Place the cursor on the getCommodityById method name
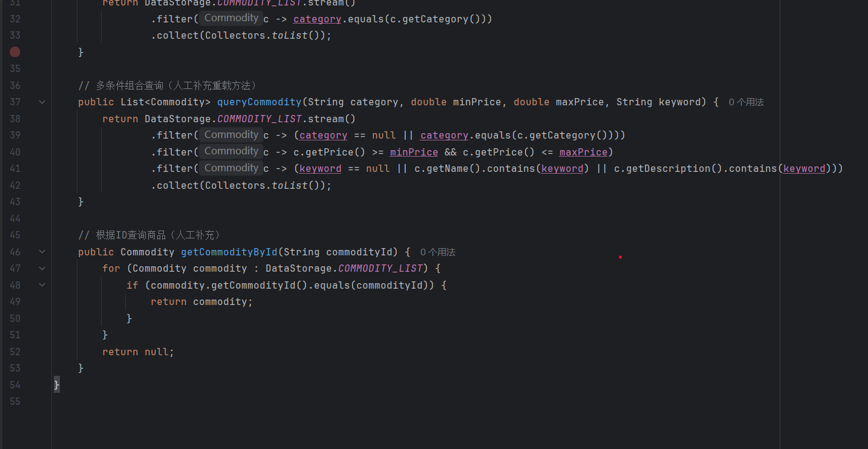This screenshot has height=449, width=868. pos(229,252)
